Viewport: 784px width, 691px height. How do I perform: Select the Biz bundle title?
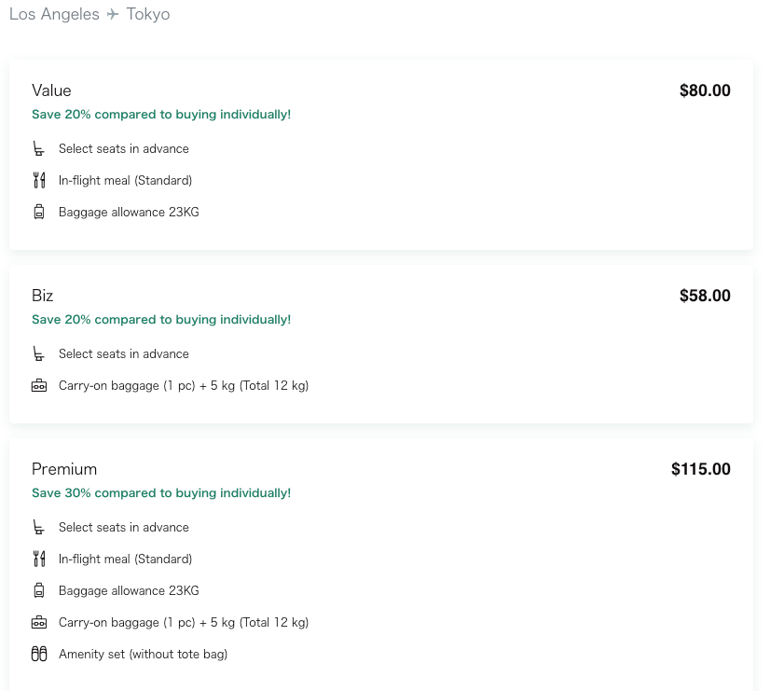click(x=43, y=296)
